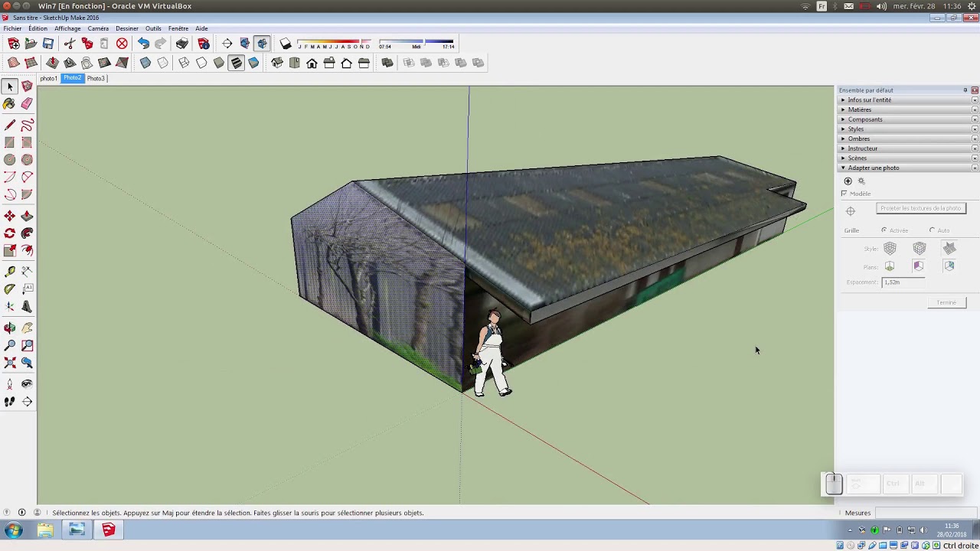
Task: Click the Zoom Extents tool
Action: [9, 363]
